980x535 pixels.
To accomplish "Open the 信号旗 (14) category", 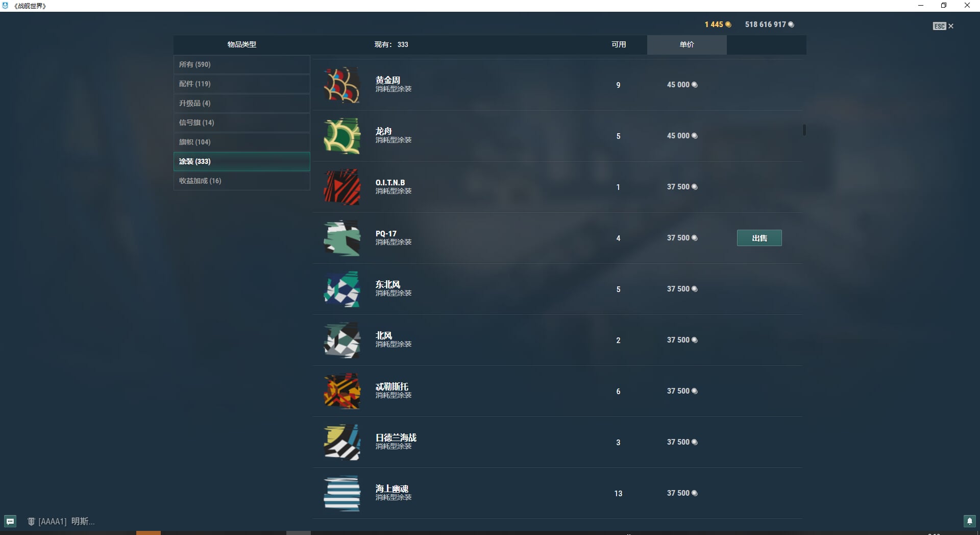I will point(242,123).
